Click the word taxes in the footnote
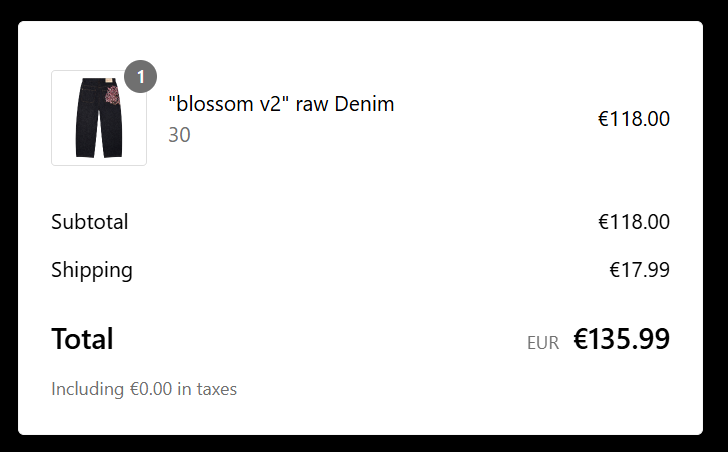Screen dimensions: 728x452 (217, 389)
